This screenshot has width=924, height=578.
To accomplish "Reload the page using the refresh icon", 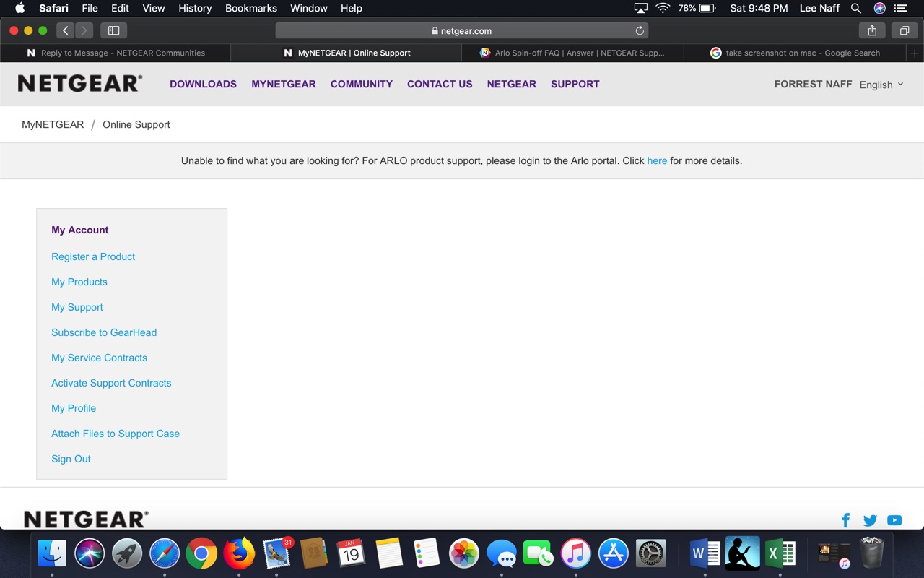I will pos(639,30).
